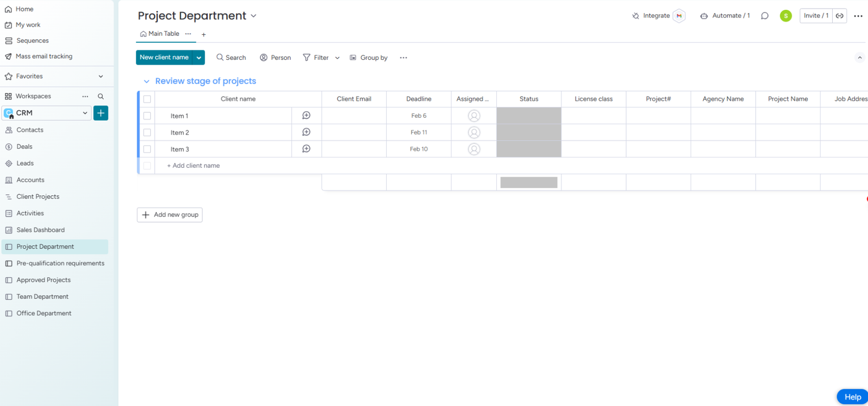The height and width of the screenshot is (406, 868).
Task: Open the board discussion chat icon
Action: pyautogui.click(x=764, y=16)
